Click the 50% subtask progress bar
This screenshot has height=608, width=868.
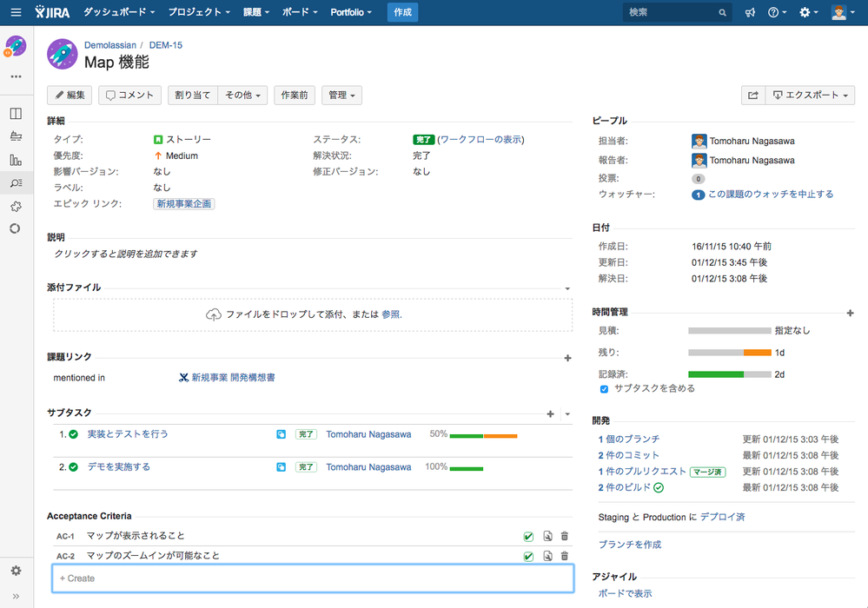pyautogui.click(x=483, y=436)
